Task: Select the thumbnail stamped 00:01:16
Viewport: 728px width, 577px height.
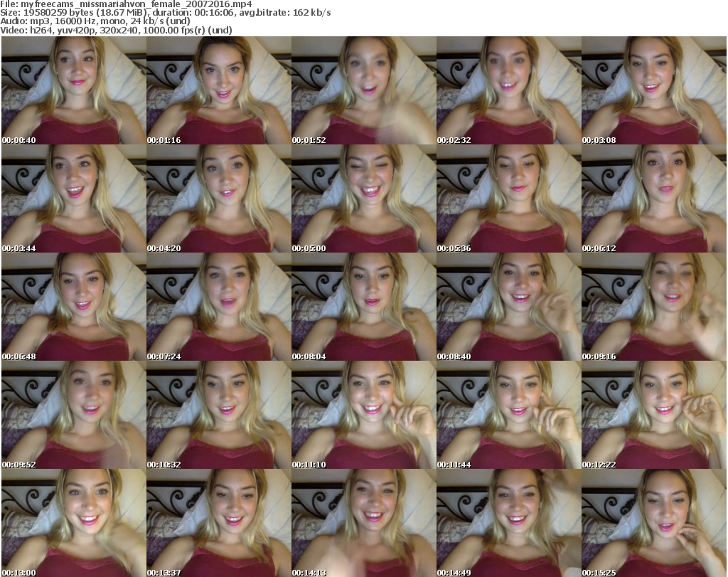Action: tap(219, 90)
